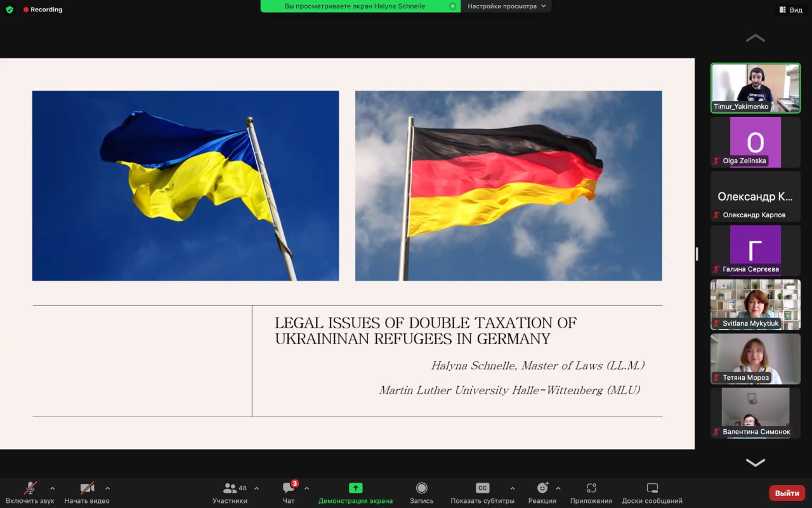Click the green encryption shield icon
The width and height of the screenshot is (812, 508).
coord(10,10)
